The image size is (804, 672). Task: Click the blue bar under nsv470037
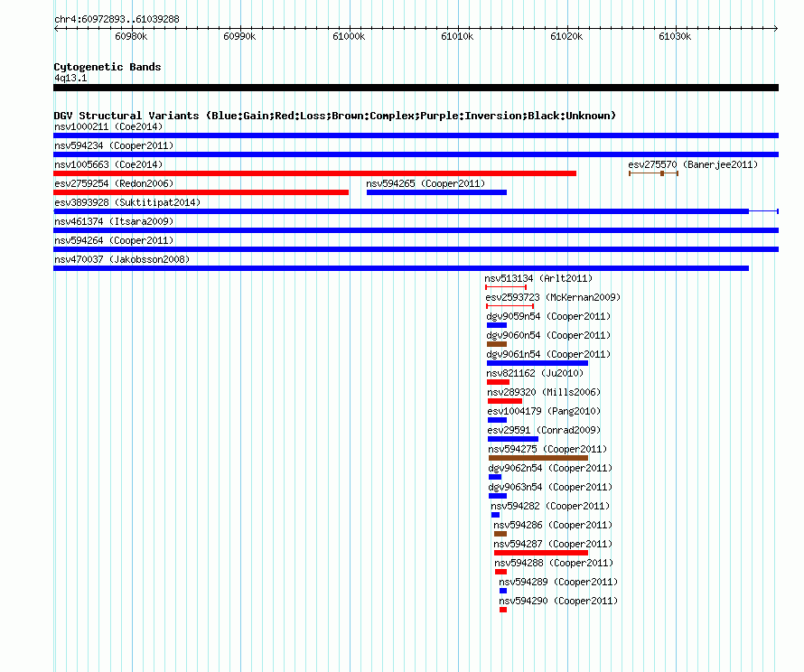point(401,268)
